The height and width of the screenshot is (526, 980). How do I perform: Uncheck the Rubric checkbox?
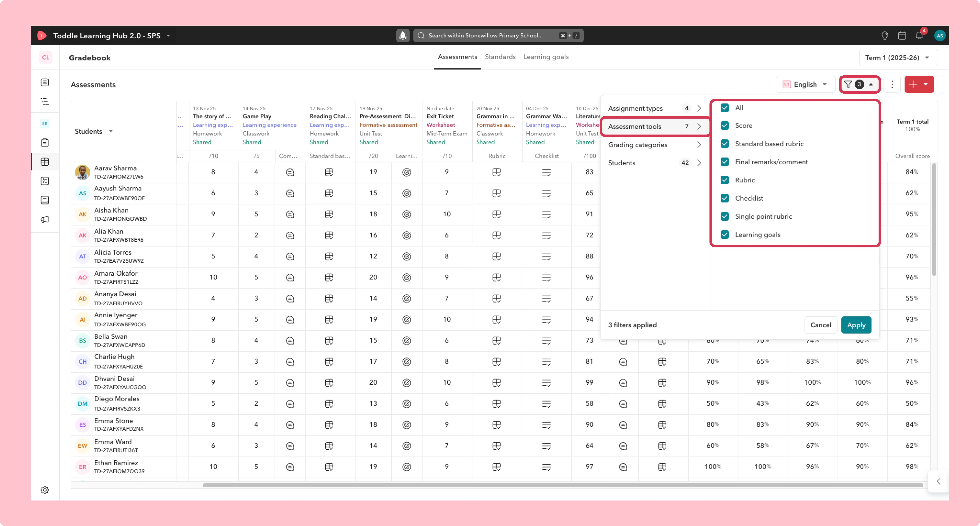point(725,180)
